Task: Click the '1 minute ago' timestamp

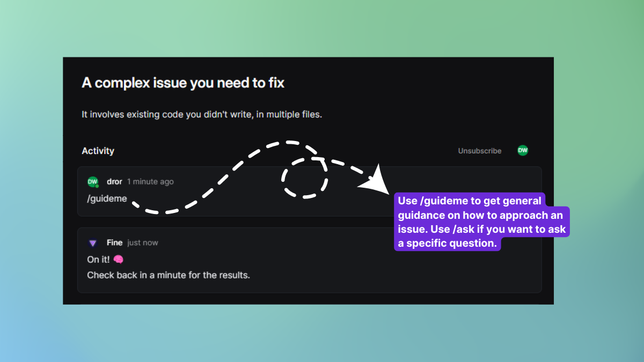Action: click(x=150, y=181)
